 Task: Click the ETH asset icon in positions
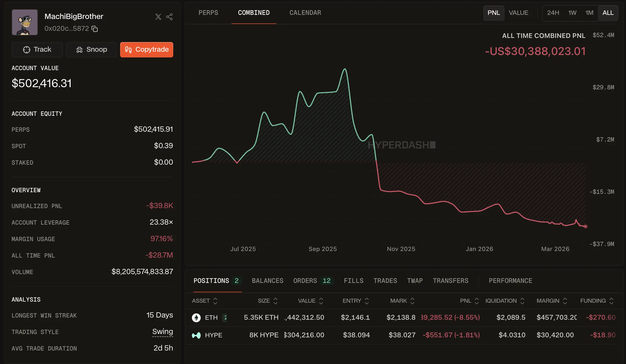point(196,317)
